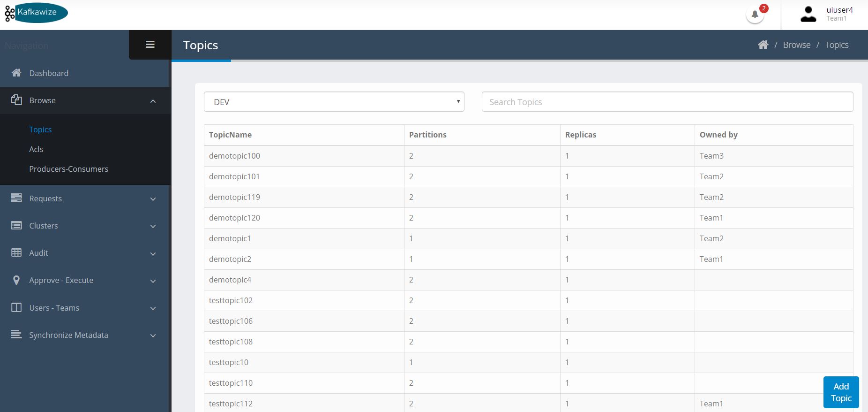Expand the Synchronize Metadata chevron
This screenshot has height=412, width=868.
153,336
